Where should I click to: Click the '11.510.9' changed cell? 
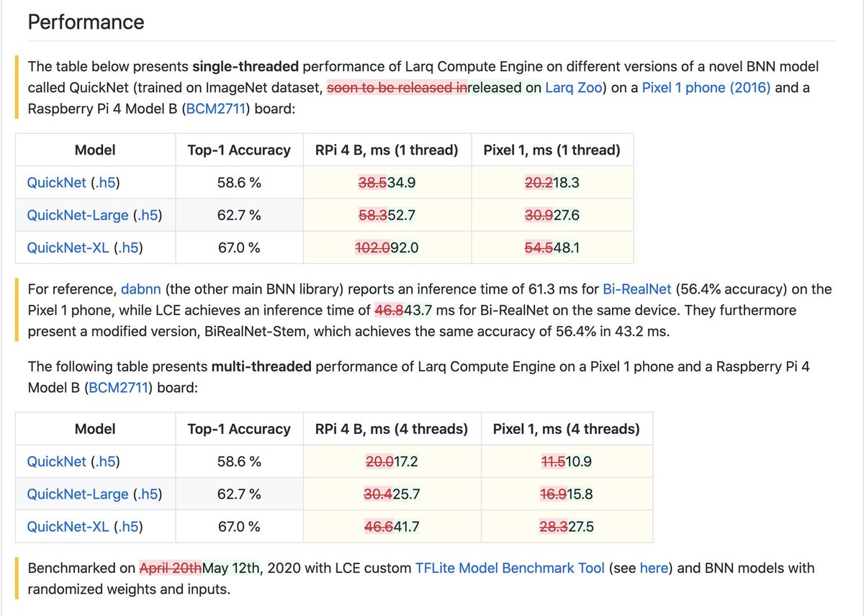567,461
